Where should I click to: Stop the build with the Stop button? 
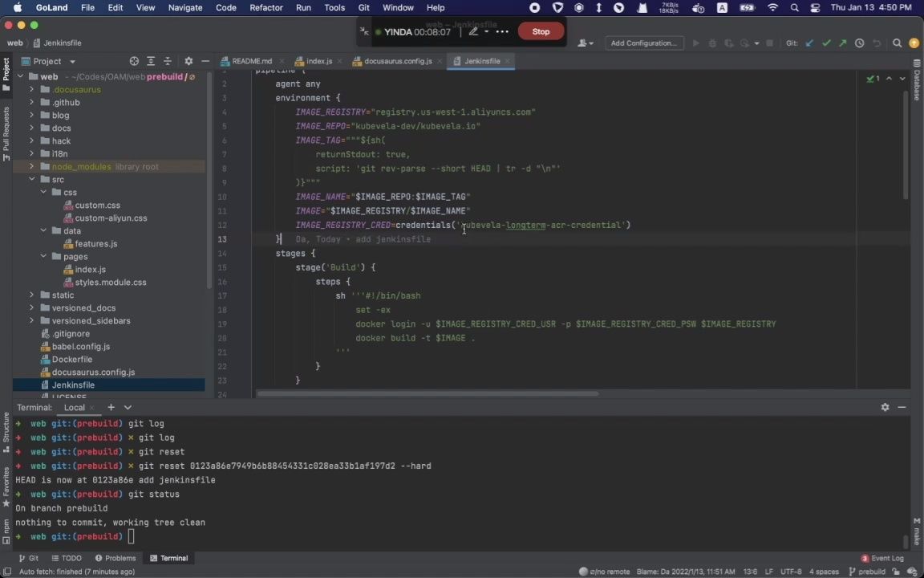(541, 31)
